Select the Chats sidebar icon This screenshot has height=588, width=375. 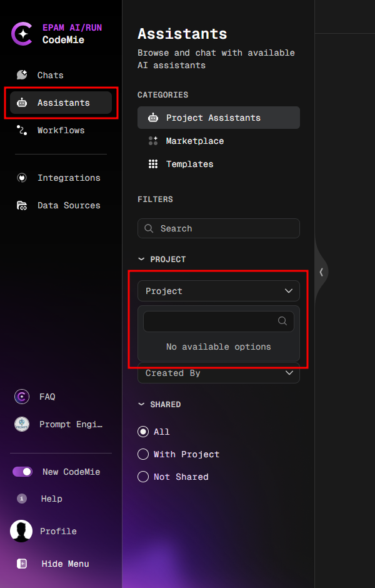pos(21,75)
